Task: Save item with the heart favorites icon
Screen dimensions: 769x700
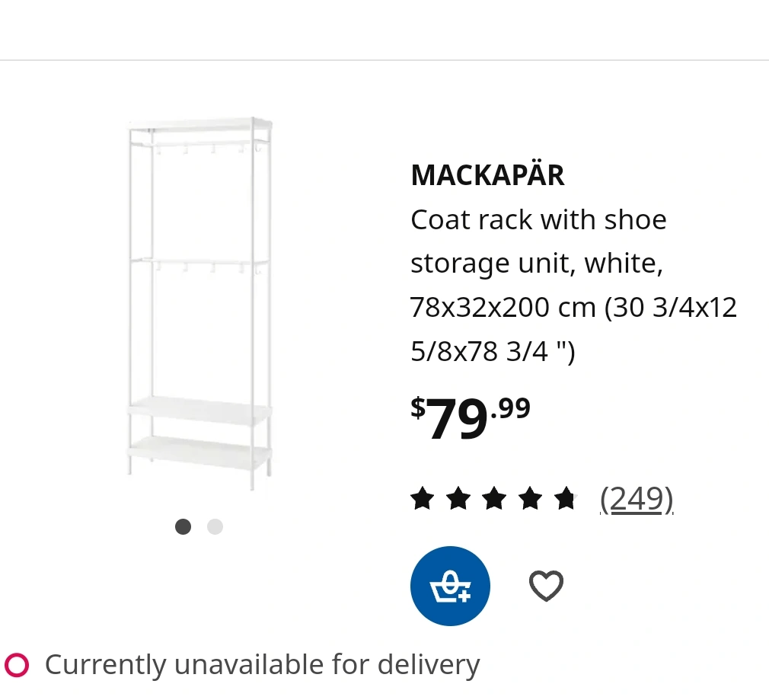Action: 546,586
